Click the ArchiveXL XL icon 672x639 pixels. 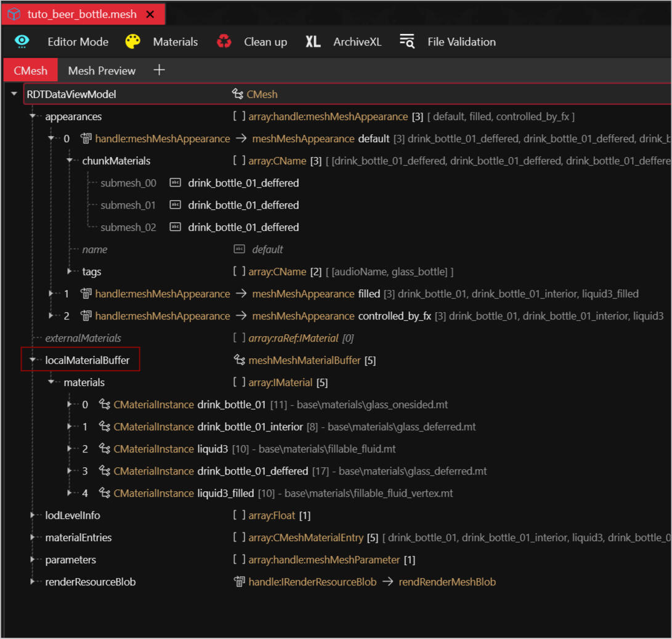(313, 42)
